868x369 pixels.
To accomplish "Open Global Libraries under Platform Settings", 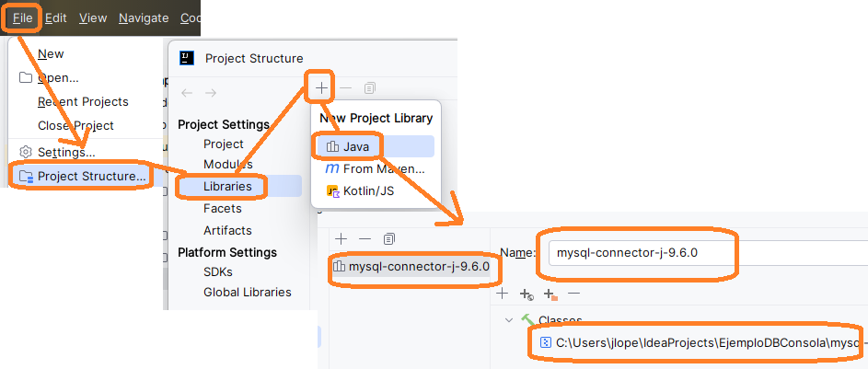I will [247, 293].
